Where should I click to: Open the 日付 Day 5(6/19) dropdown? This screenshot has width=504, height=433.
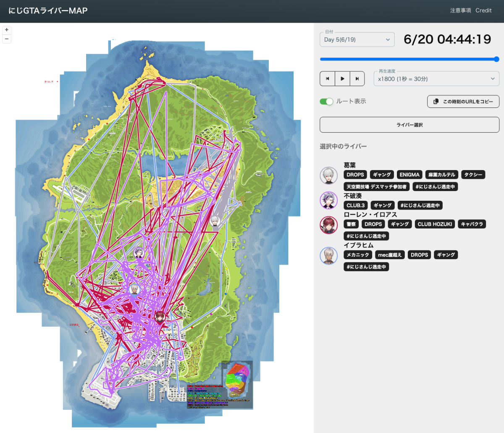pos(357,39)
